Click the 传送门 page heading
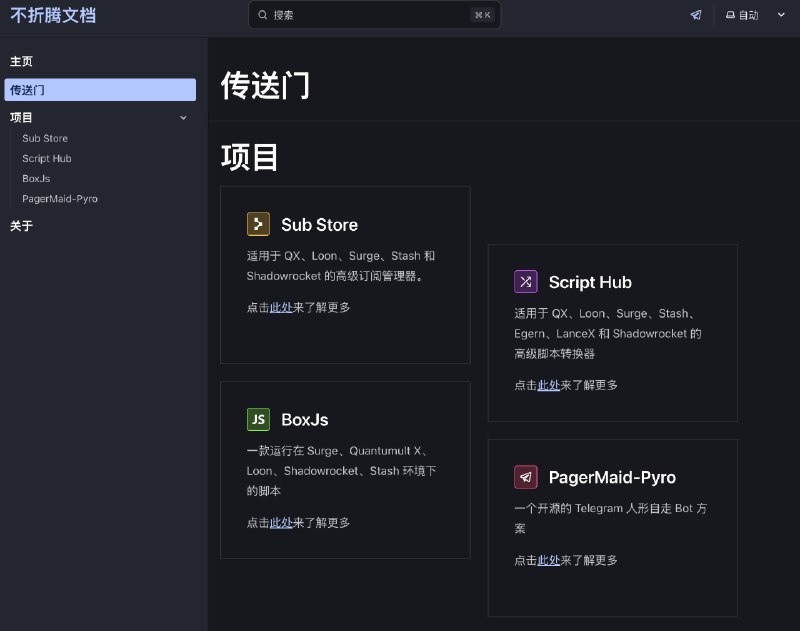The height and width of the screenshot is (631, 800). 265,85
